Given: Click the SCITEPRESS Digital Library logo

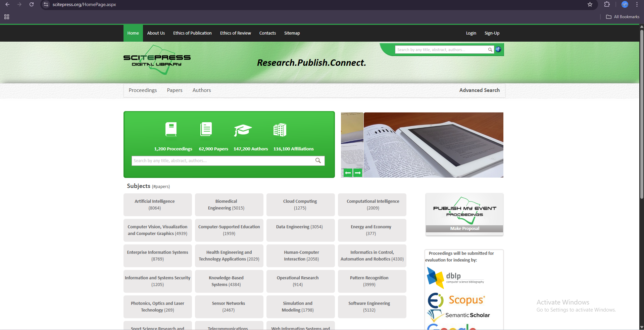Looking at the screenshot, I should (x=157, y=60).
